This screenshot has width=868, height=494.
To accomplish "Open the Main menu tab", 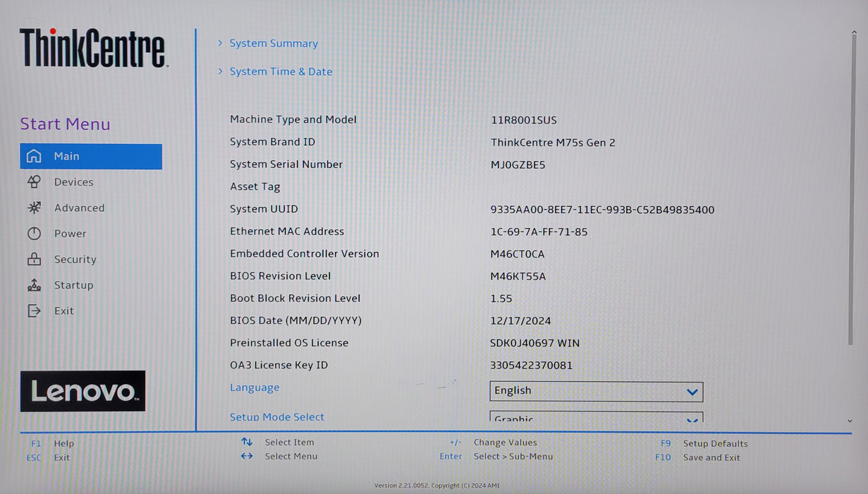I will tap(91, 157).
